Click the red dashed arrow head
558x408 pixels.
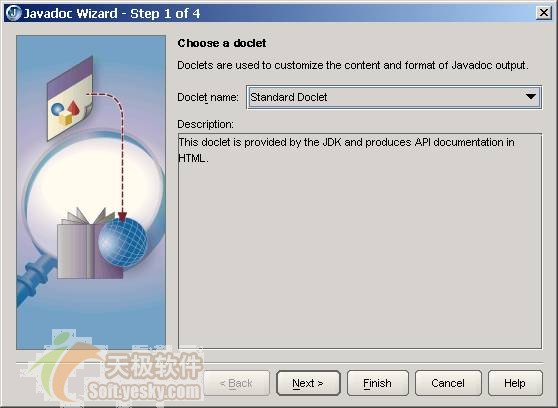click(122, 216)
